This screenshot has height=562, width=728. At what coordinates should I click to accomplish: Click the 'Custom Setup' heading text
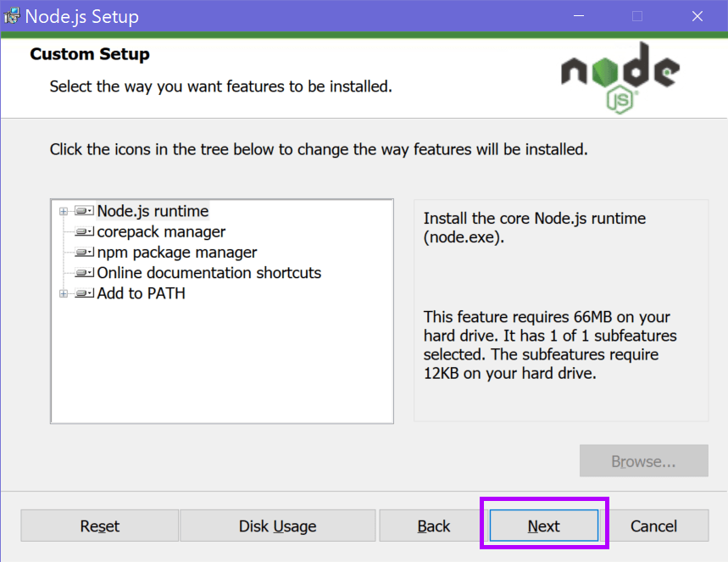coord(90,54)
